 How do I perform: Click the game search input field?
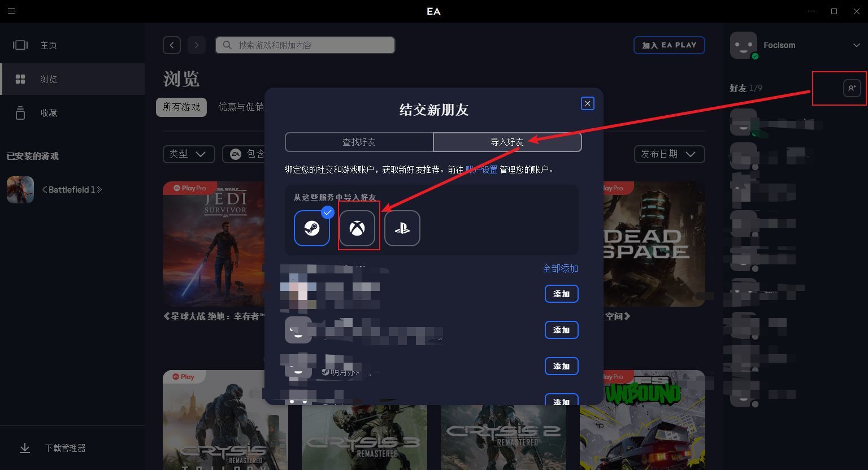(304, 45)
